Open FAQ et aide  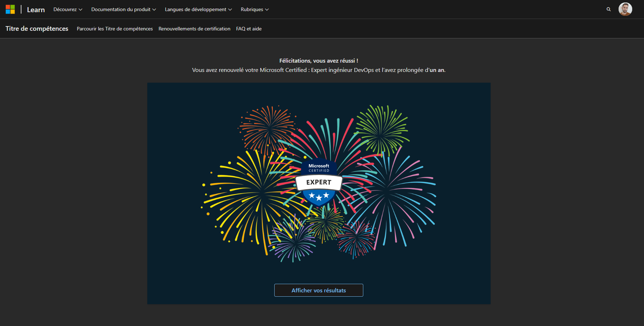tap(249, 29)
